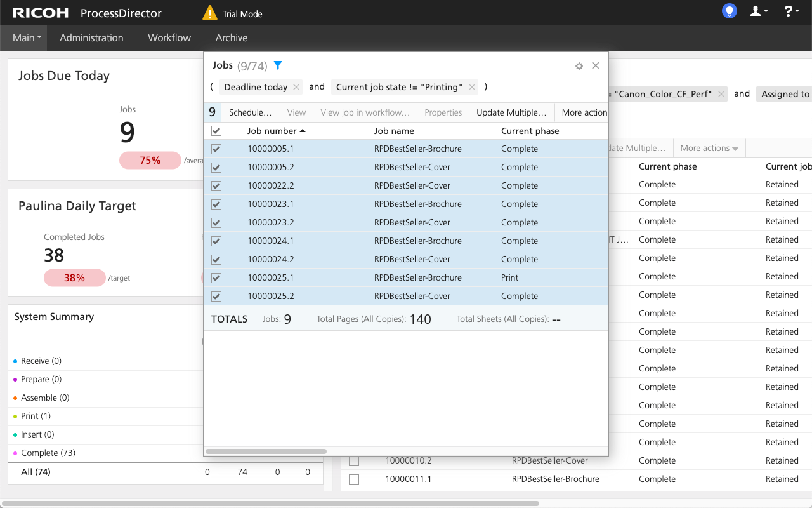Click the Trial Mode warning icon
This screenshot has width=812, height=508.
(x=209, y=13)
